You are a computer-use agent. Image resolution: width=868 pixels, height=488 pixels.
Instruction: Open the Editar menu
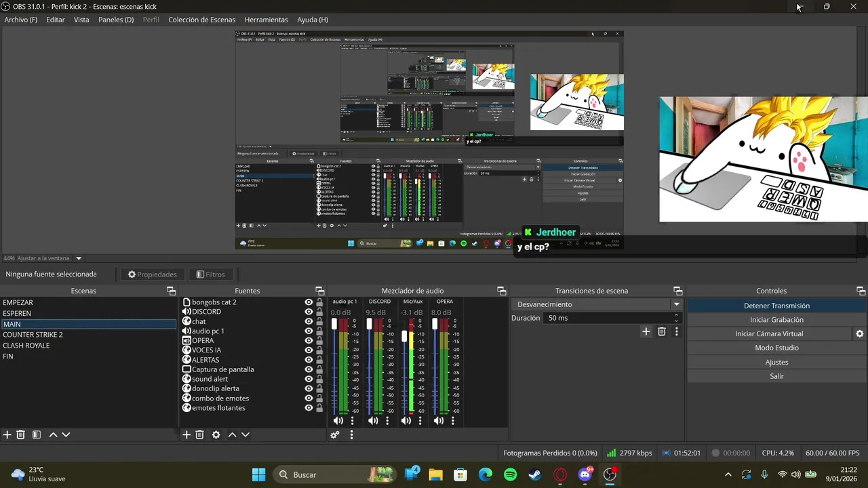click(x=56, y=20)
